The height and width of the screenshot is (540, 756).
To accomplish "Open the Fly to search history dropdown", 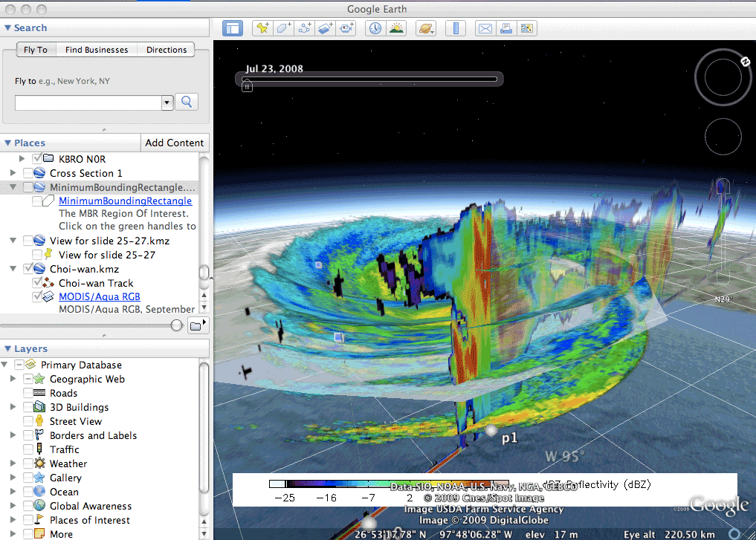I will tap(167, 103).
